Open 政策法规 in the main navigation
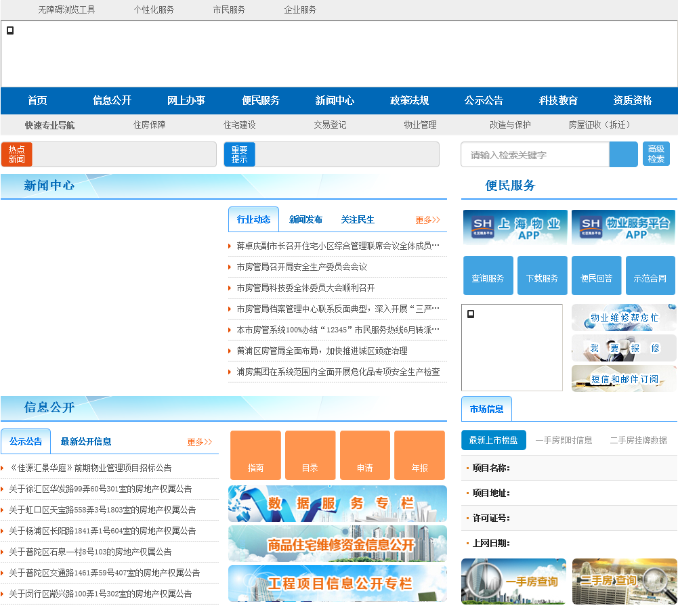 409,101
